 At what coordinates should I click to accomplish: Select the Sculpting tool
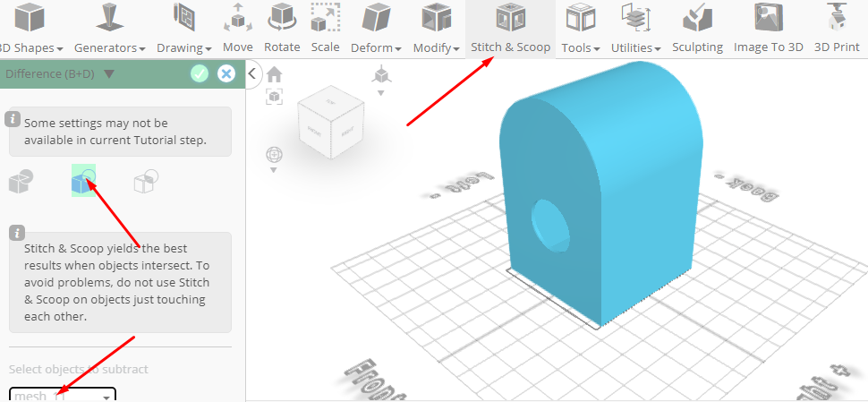(x=697, y=28)
